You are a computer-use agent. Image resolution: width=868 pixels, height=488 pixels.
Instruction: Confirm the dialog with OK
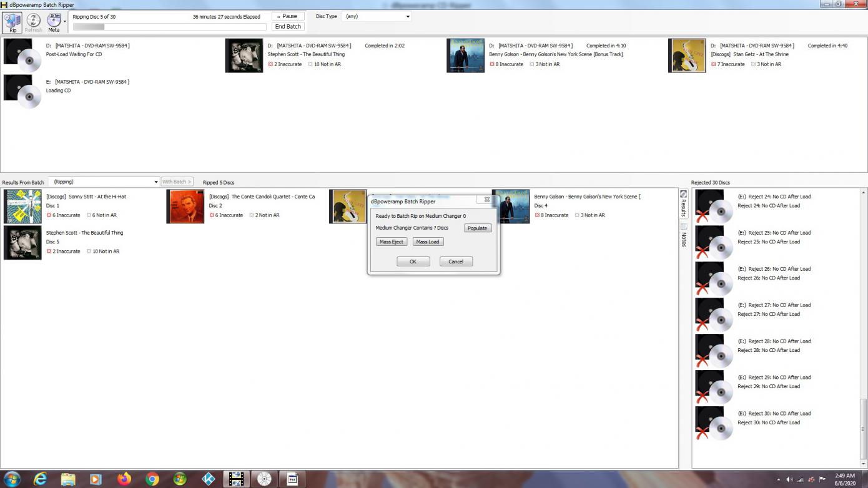pos(413,261)
